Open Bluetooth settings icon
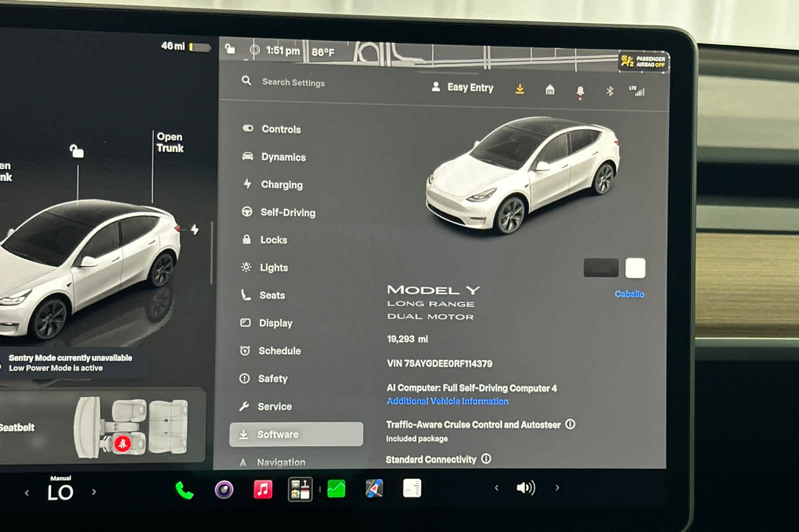The image size is (799, 532). click(x=610, y=91)
